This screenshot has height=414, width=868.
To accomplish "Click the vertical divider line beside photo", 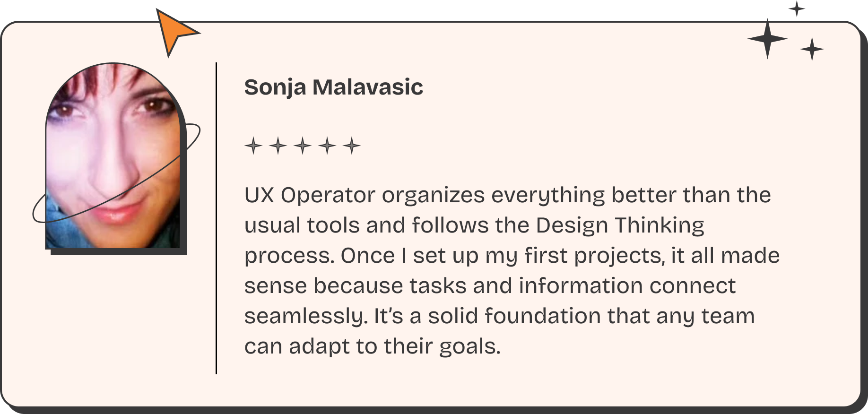I will coord(216,218).
